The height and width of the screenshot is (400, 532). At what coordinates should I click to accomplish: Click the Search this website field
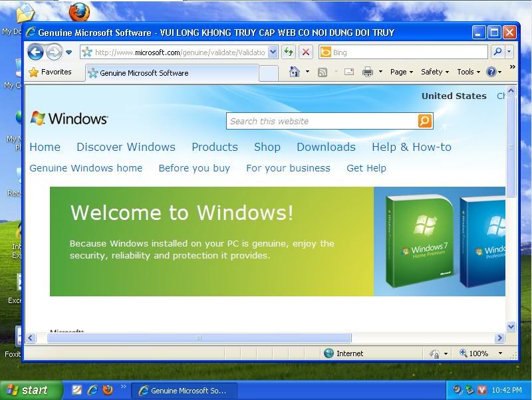322,121
